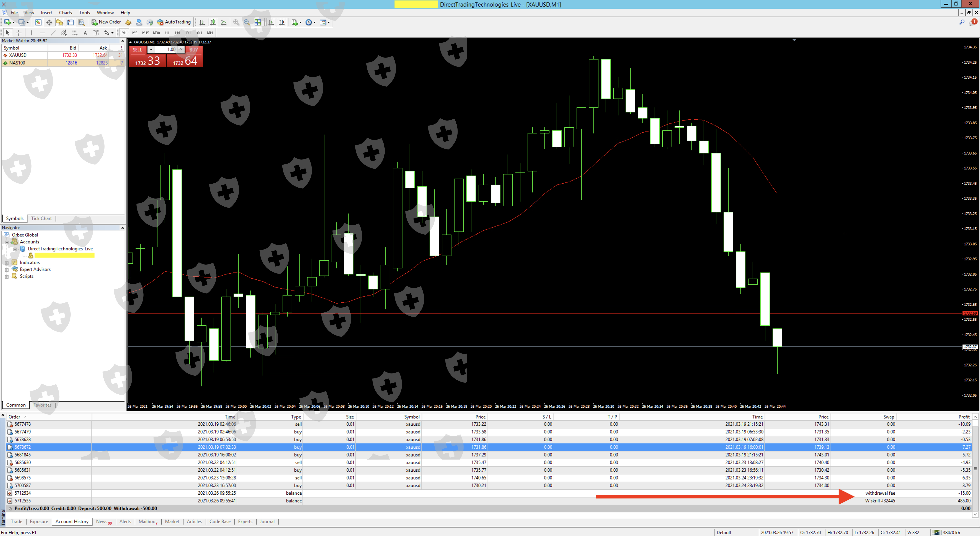Expand the Indicators tree node

pyautogui.click(x=7, y=263)
